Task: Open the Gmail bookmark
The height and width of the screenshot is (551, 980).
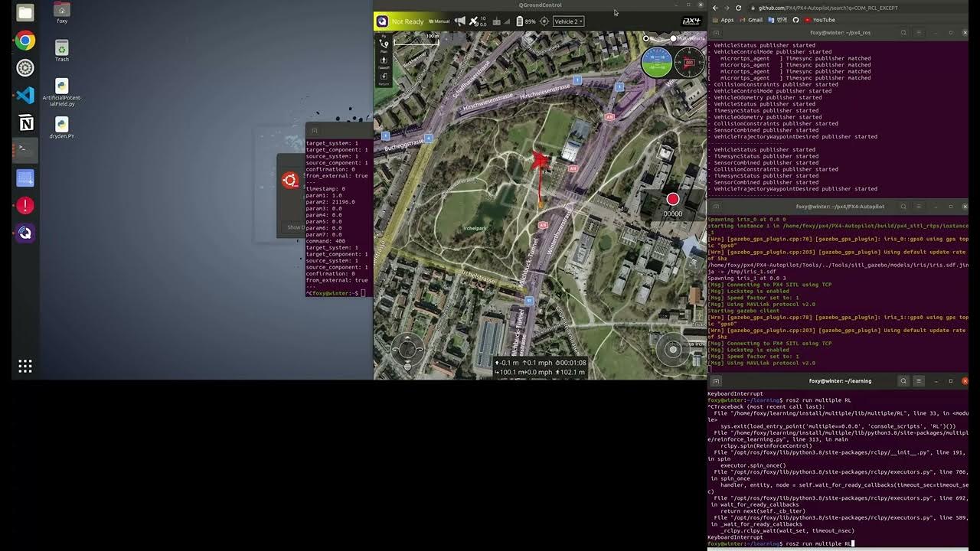Action: (751, 20)
